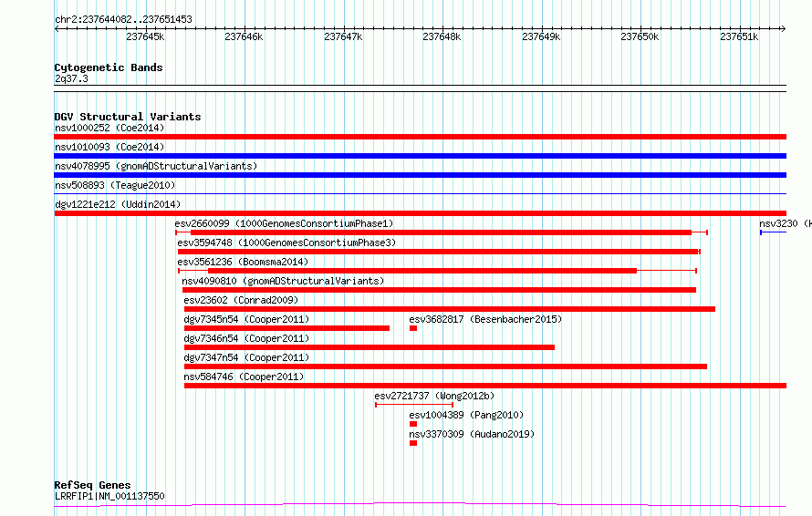
Task: Select the red dgv7346n54 variant bar
Action: point(370,347)
